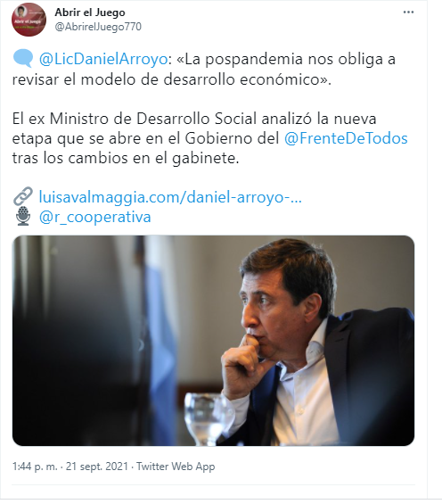Follow the luisavalmaggia.com article link

tap(170, 197)
